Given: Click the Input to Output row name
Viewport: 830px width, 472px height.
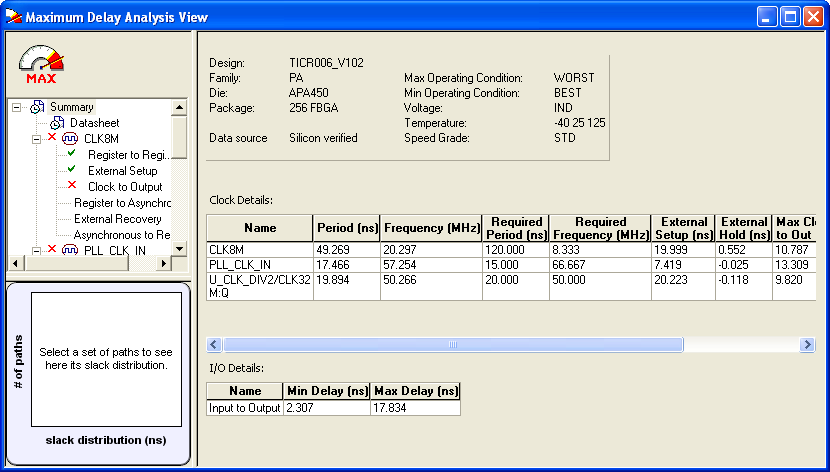Looking at the screenshot, I should 245,408.
